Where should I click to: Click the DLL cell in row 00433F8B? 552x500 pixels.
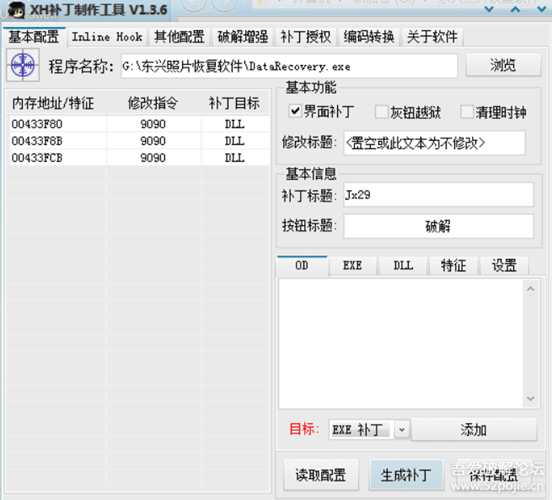234,141
